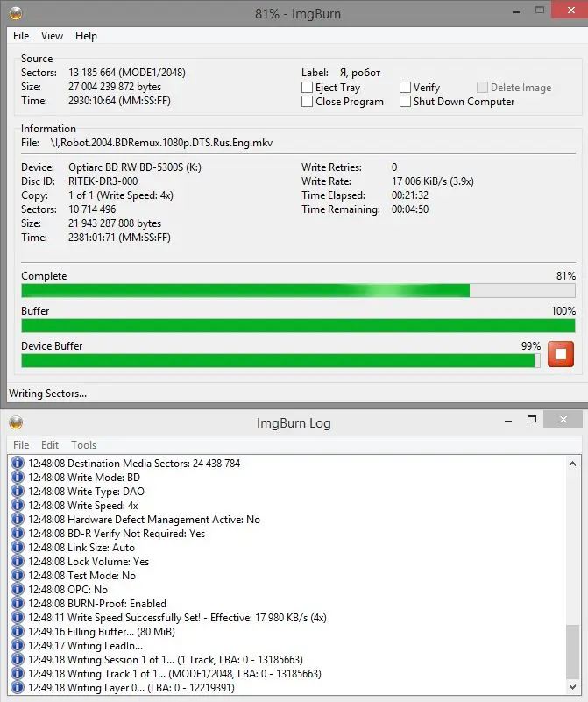This screenshot has width=588, height=702.
Task: Select the I,Robot.2004.BDRemux file path text
Action: [x=161, y=143]
